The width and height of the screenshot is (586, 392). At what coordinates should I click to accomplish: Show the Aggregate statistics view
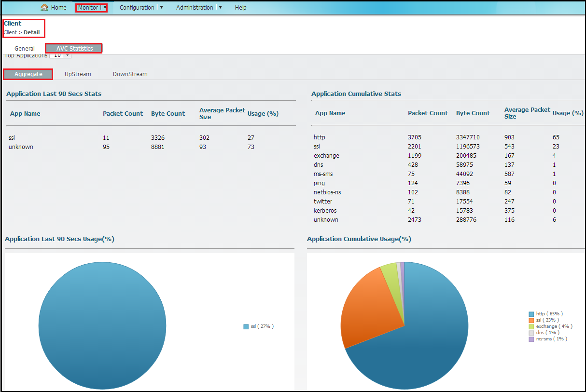[28, 74]
